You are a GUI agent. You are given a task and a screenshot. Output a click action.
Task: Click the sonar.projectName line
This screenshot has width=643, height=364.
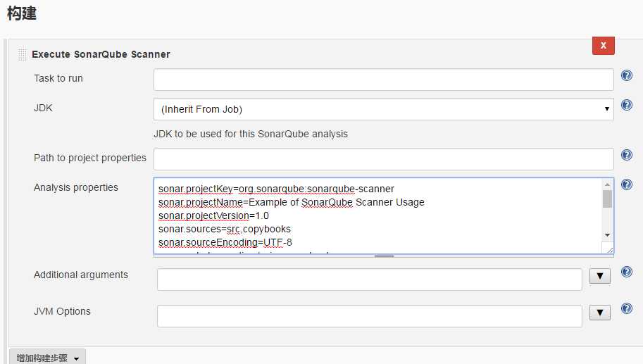(x=291, y=203)
